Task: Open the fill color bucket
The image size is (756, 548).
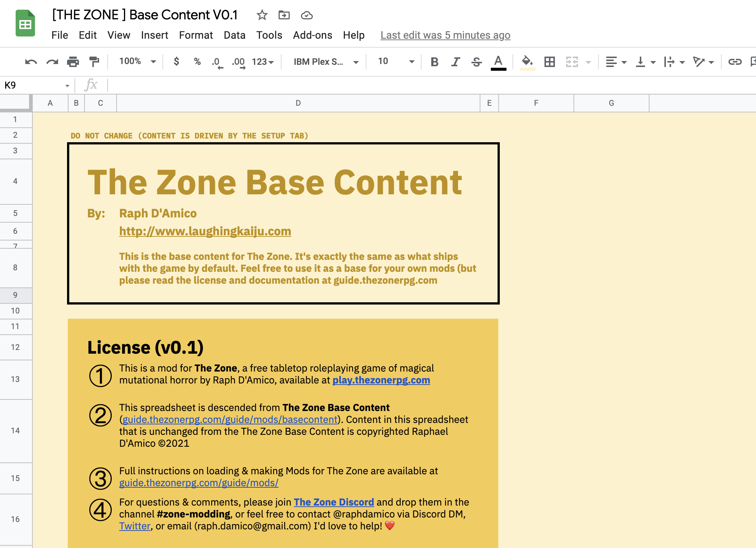Action: point(527,62)
